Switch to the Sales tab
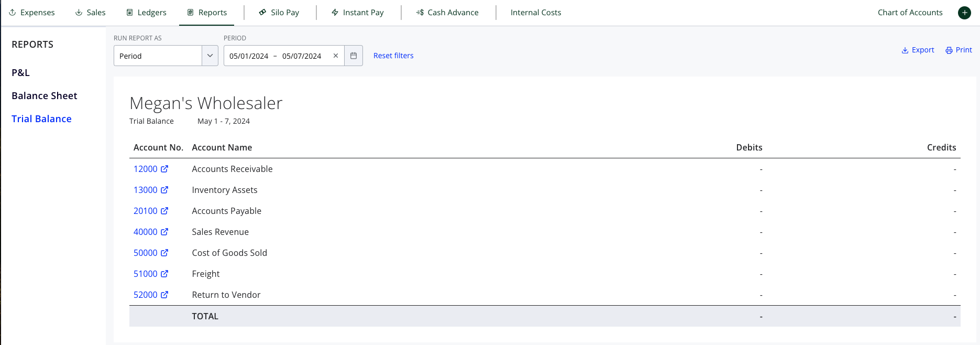Image resolution: width=980 pixels, height=345 pixels. point(91,13)
